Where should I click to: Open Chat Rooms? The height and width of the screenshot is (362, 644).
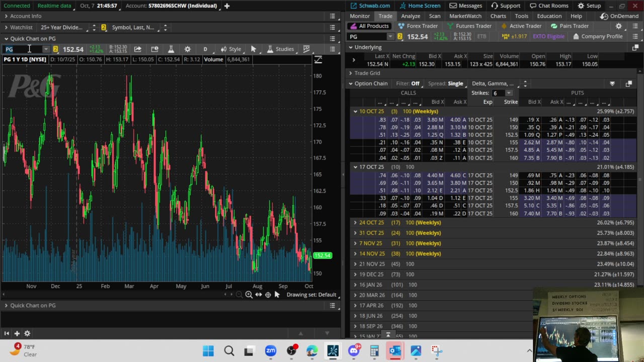(549, 6)
